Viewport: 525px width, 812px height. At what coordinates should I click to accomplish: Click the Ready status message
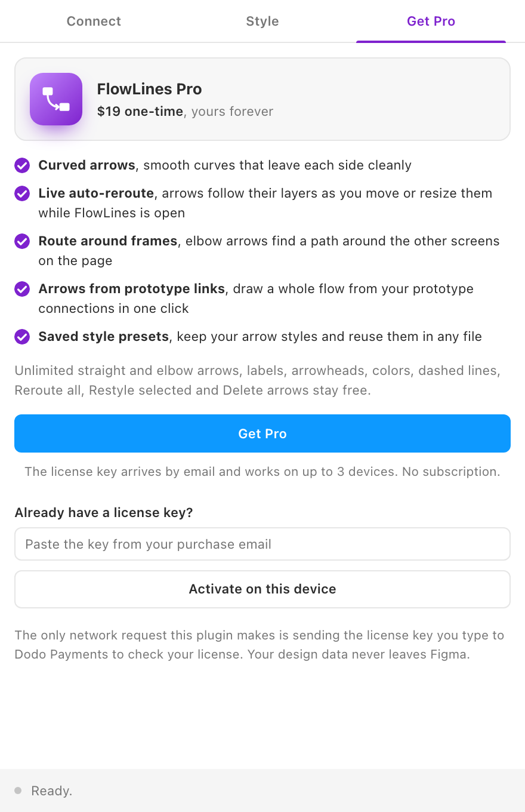51,791
